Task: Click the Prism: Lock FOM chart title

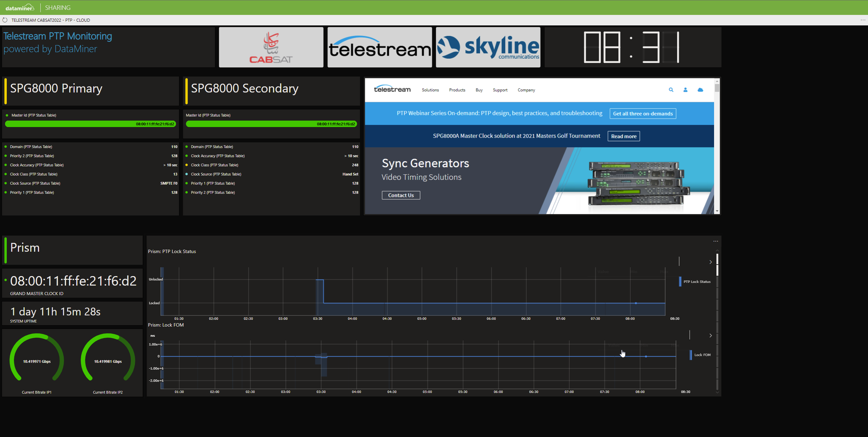Action: coord(166,325)
